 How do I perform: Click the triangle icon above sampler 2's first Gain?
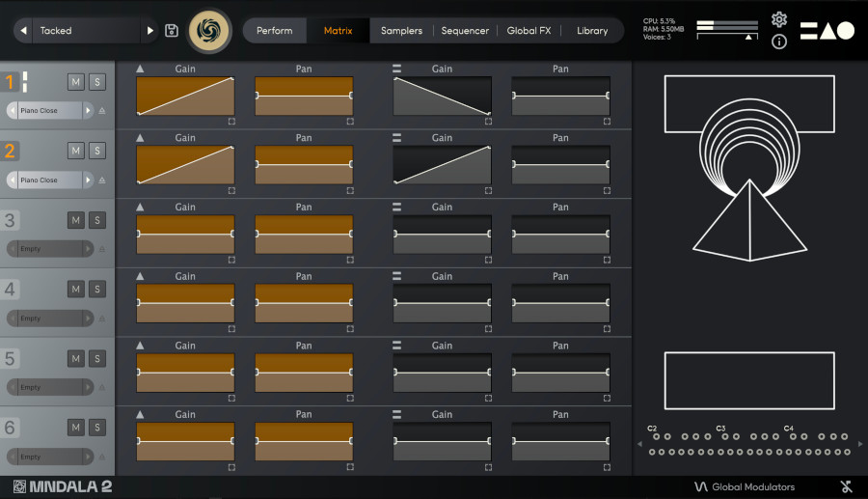[x=140, y=138]
